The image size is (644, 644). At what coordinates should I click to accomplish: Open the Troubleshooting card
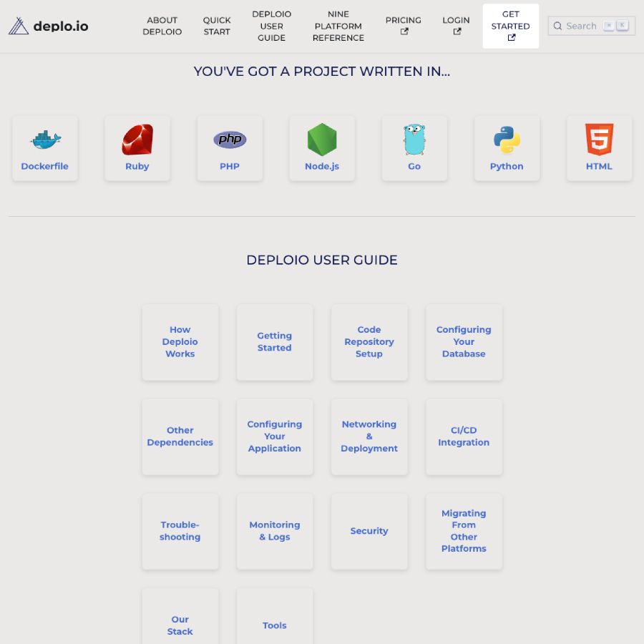pos(180,531)
